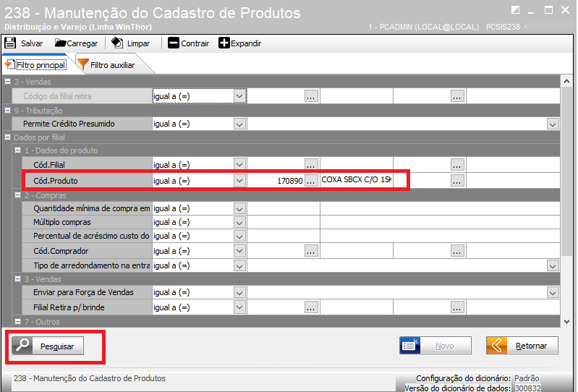Click the Padrão dictionary configuration value
Viewport: 578px width, 392px height.
527,378
